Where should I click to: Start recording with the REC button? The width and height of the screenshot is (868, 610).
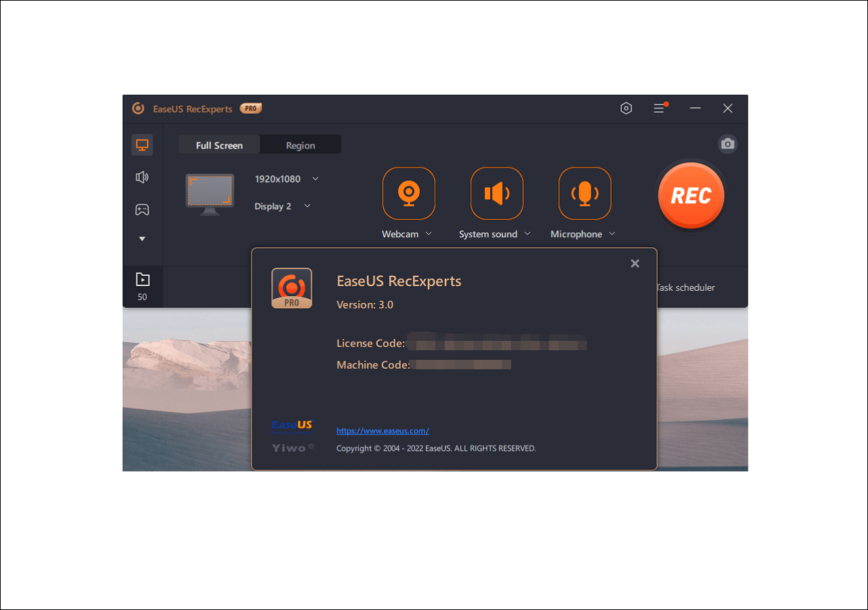(691, 196)
